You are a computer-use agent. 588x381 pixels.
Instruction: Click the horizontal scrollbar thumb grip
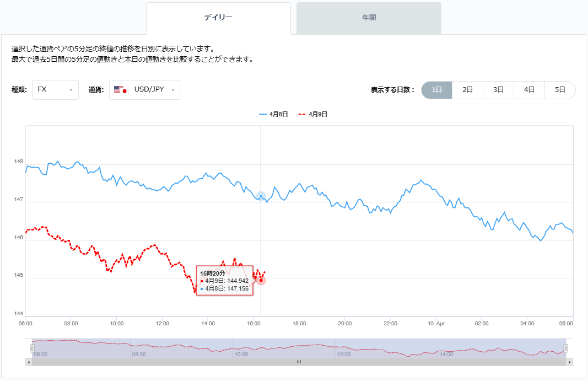[299, 362]
